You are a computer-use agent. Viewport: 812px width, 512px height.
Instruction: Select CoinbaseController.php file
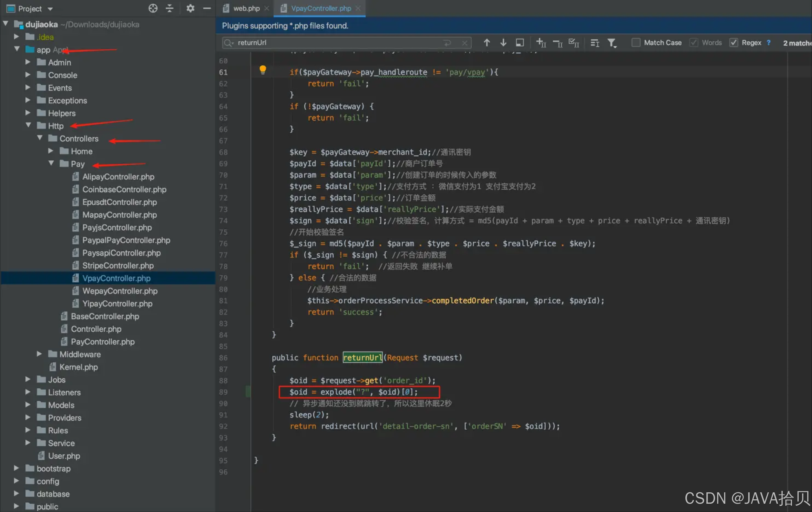pos(124,189)
